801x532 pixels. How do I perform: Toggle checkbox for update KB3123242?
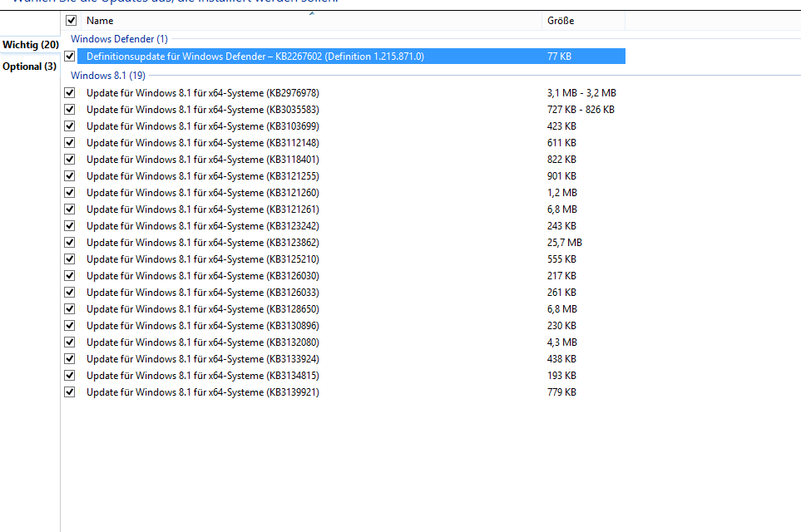point(70,225)
